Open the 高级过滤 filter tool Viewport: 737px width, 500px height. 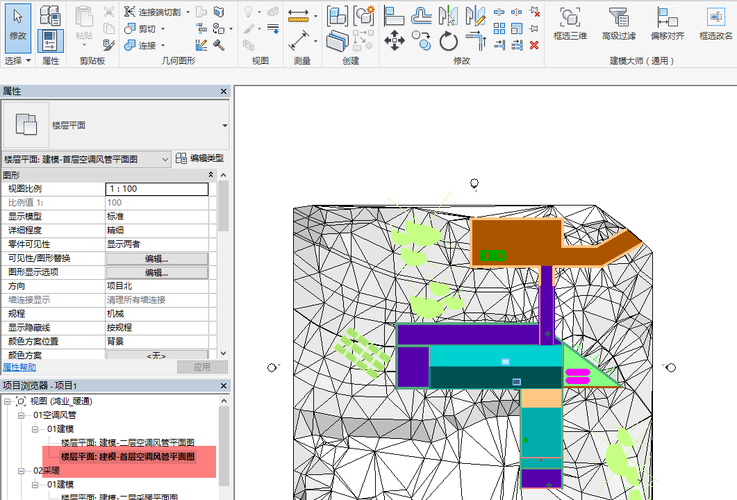(x=618, y=18)
